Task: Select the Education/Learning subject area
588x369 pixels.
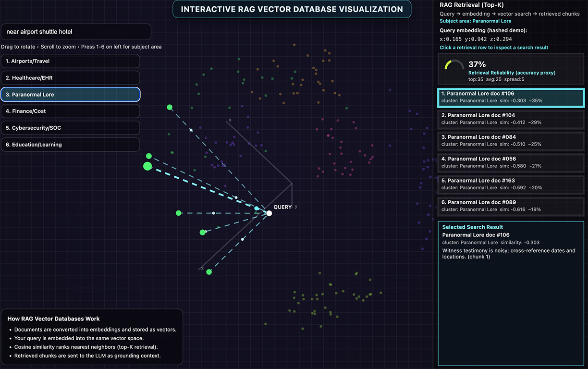Action: click(70, 145)
